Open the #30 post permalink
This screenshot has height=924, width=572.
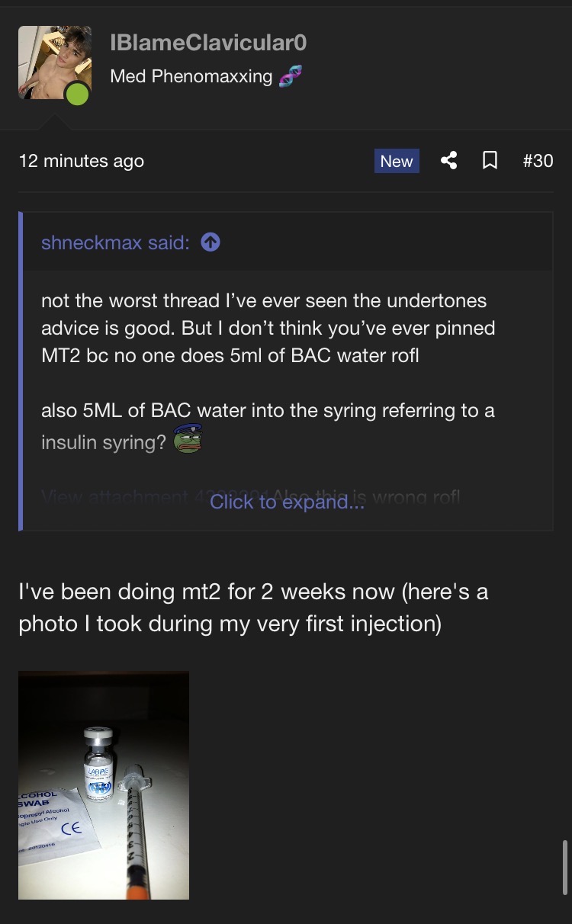pyautogui.click(x=538, y=161)
